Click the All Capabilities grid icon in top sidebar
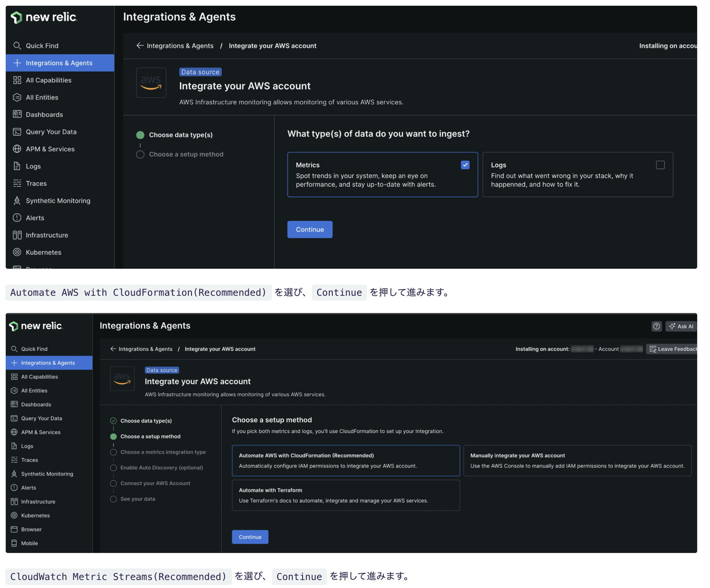 pyautogui.click(x=17, y=80)
